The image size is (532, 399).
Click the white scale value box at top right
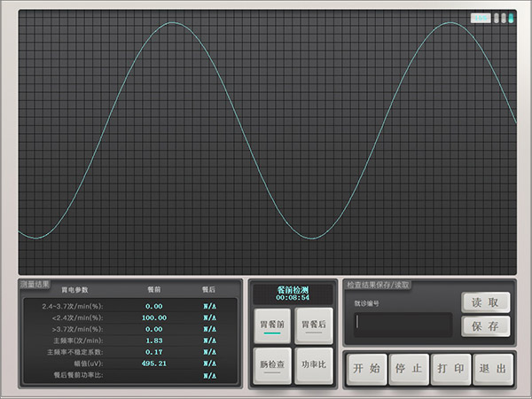click(481, 18)
